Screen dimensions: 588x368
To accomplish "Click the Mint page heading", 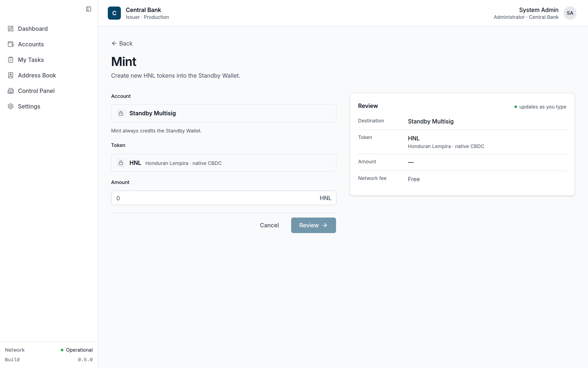I will 124,62.
